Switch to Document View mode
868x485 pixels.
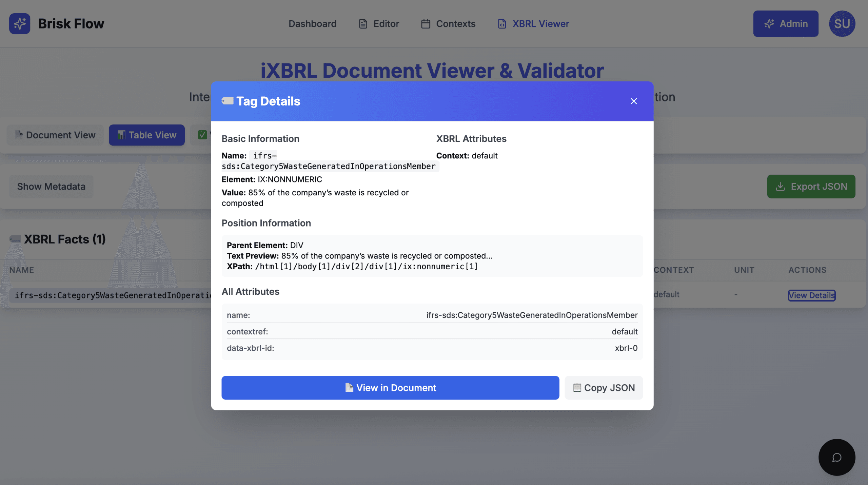[x=55, y=135]
